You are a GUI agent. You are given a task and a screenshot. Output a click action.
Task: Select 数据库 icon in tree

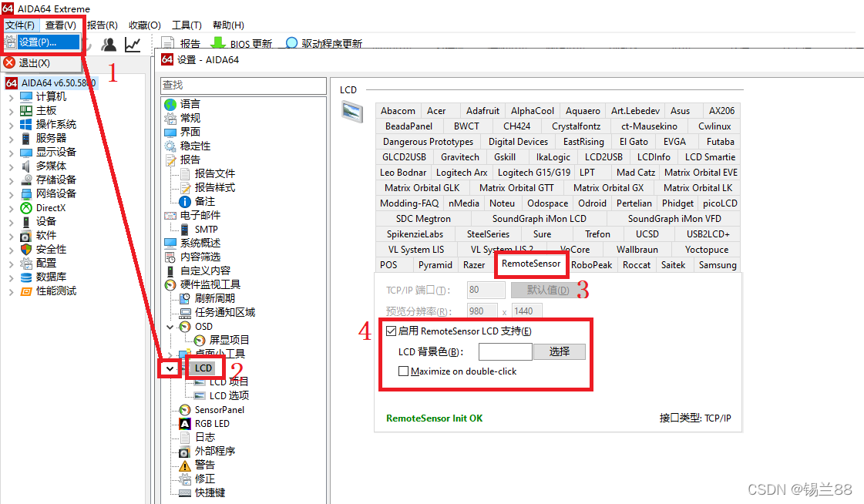tap(26, 277)
